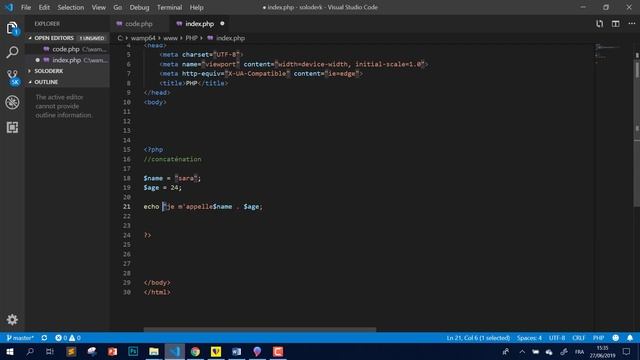The height and width of the screenshot is (360, 640).
Task: Open Google Chrome from the taskbar
Action: point(195,351)
